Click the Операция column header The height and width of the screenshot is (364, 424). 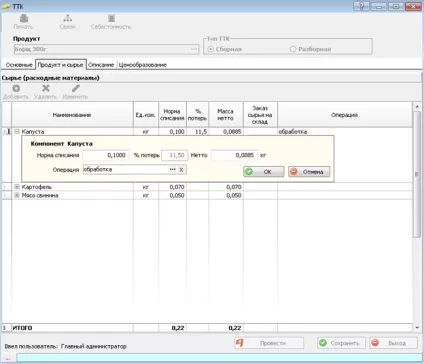click(x=345, y=115)
